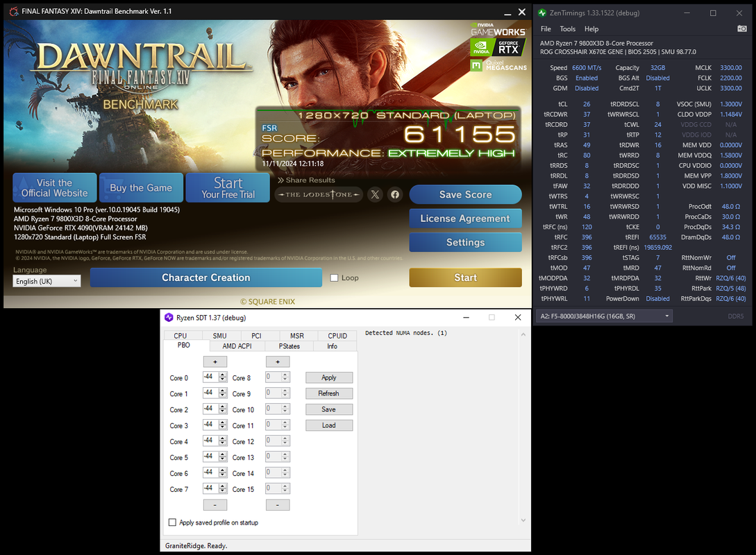This screenshot has width=756, height=555.
Task: Take screenshot with ZenTimings camera icon
Action: 742,29
